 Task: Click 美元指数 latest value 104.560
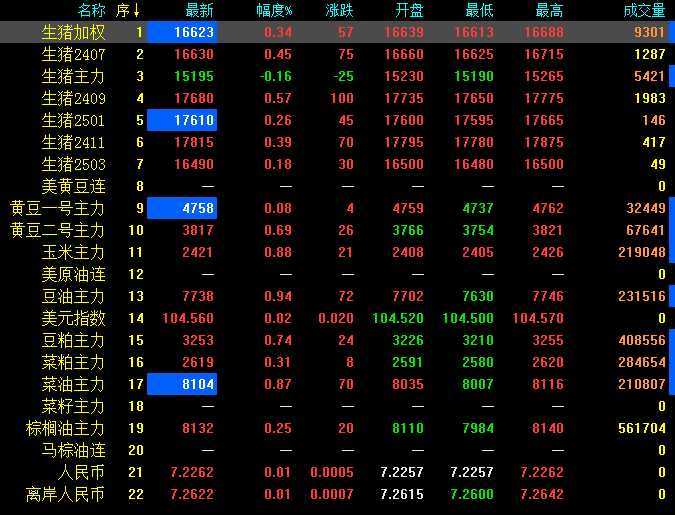tap(188, 318)
